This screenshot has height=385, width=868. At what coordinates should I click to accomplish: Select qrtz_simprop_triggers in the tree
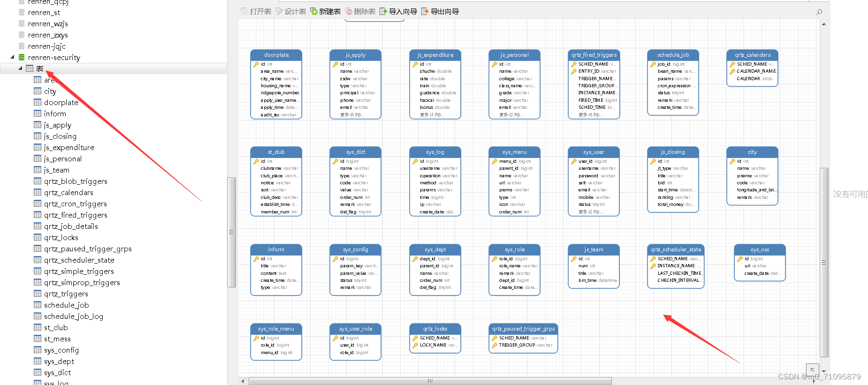(82, 282)
